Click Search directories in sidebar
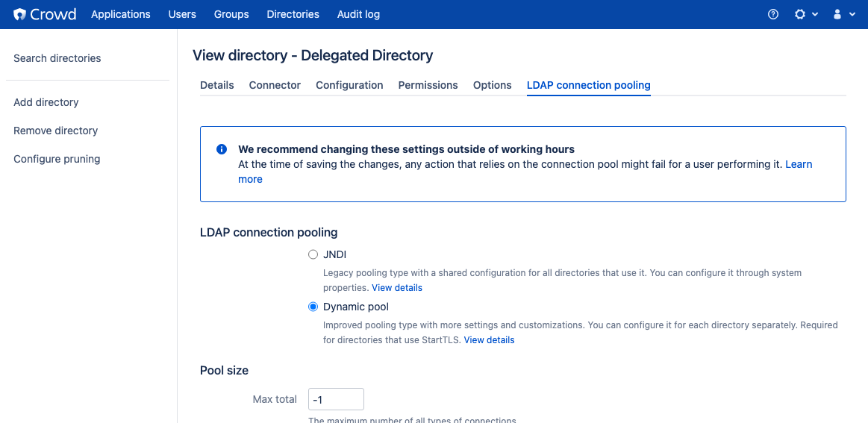Image resolution: width=868 pixels, height=423 pixels. click(x=57, y=58)
